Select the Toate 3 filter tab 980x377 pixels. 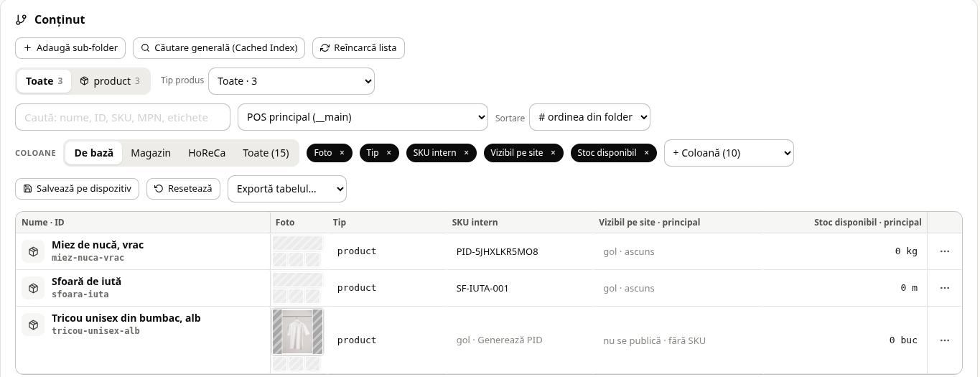(44, 81)
